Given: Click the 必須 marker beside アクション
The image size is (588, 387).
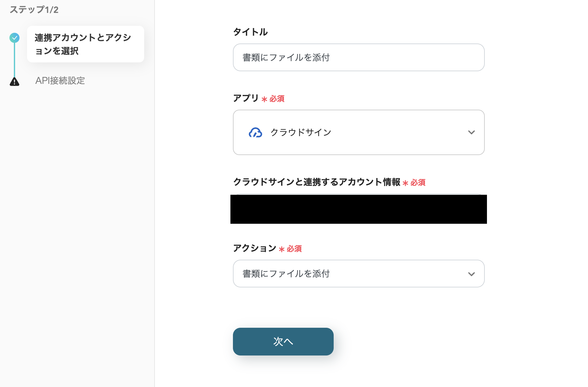Looking at the screenshot, I should pyautogui.click(x=294, y=249).
